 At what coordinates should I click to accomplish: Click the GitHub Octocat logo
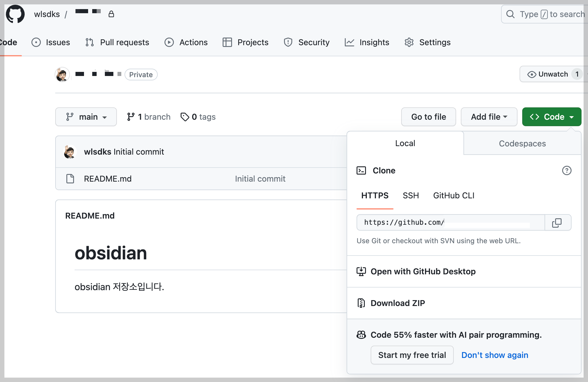tap(15, 14)
